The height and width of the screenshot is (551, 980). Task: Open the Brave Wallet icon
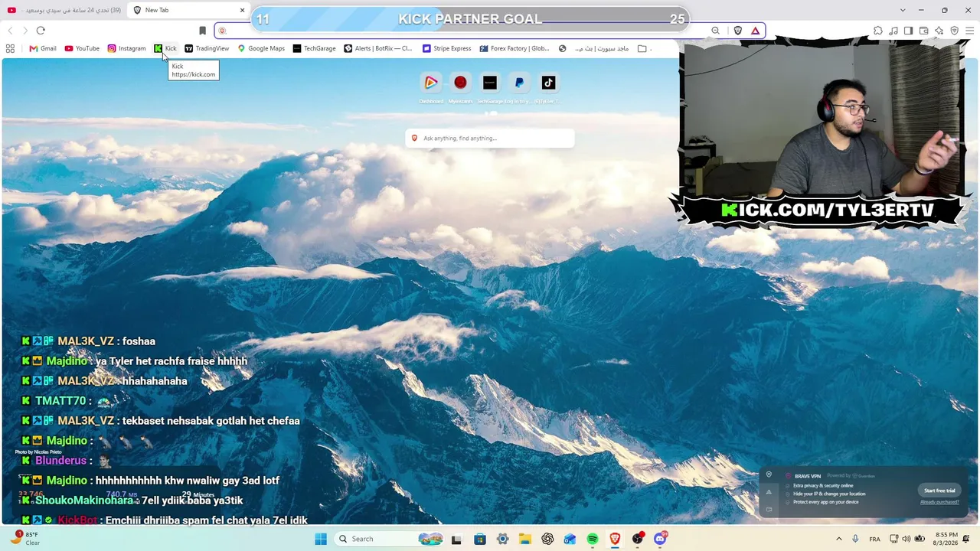point(924,31)
